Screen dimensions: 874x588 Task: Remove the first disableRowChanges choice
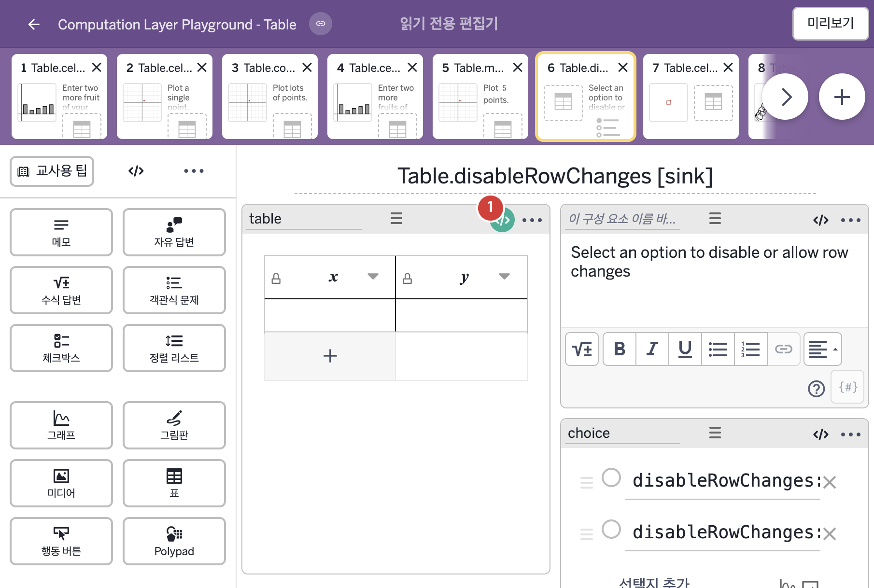[830, 482]
